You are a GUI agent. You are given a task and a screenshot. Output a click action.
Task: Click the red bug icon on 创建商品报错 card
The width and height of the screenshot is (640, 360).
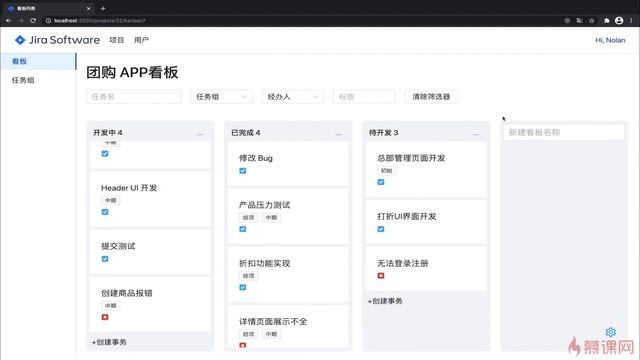coord(105,317)
